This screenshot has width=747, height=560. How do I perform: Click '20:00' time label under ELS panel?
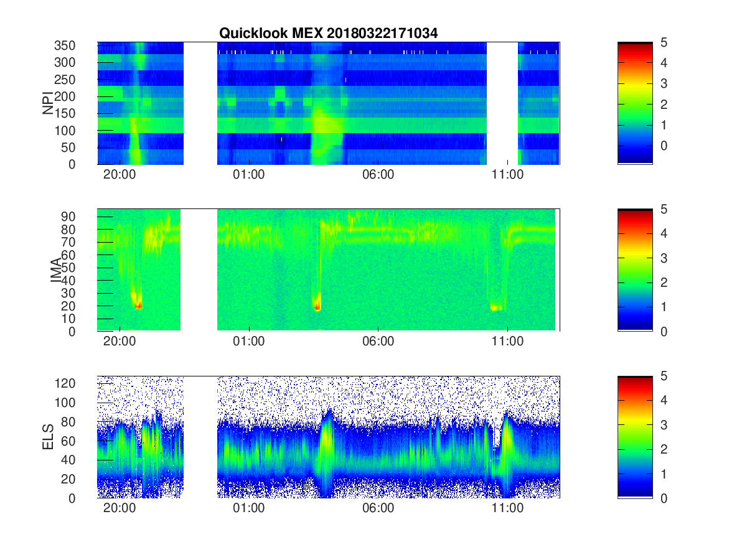[x=120, y=509]
